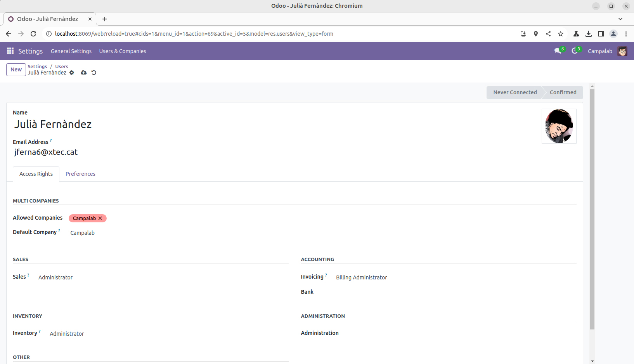Click the New button
This screenshot has height=364, width=634.
tap(16, 69)
